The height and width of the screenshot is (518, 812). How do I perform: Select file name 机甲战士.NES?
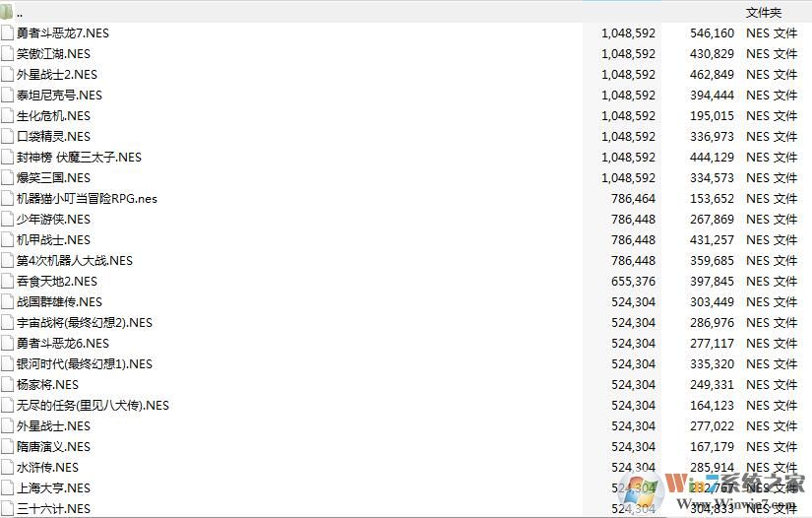coord(53,240)
